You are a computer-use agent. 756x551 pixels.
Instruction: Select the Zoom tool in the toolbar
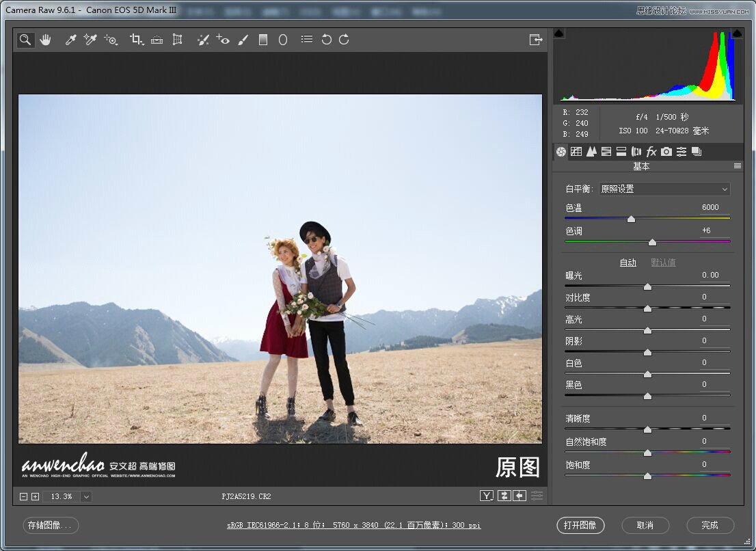pos(25,40)
